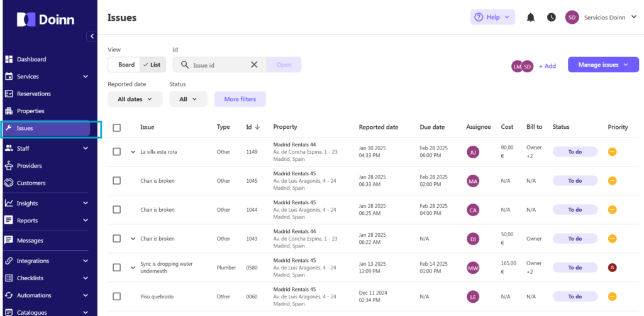This screenshot has height=316, width=644.
Task: Click MW assignee avatar for issue 0580
Action: point(473,268)
